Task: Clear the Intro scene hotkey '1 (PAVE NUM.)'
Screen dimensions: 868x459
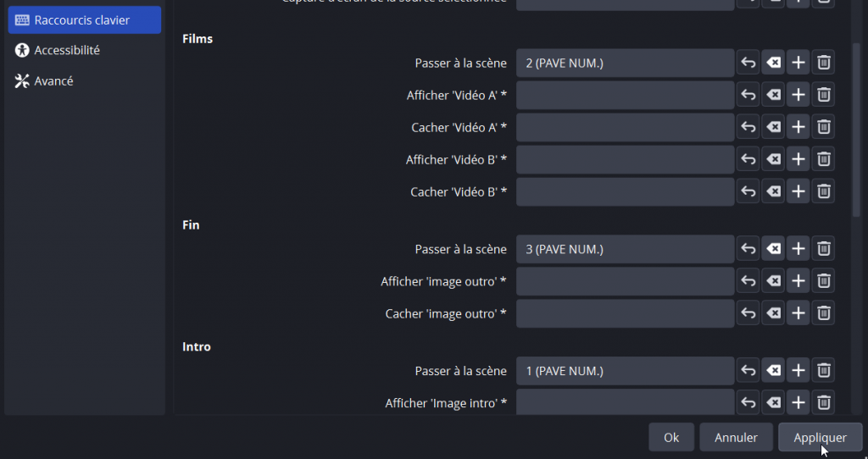Action: click(773, 371)
